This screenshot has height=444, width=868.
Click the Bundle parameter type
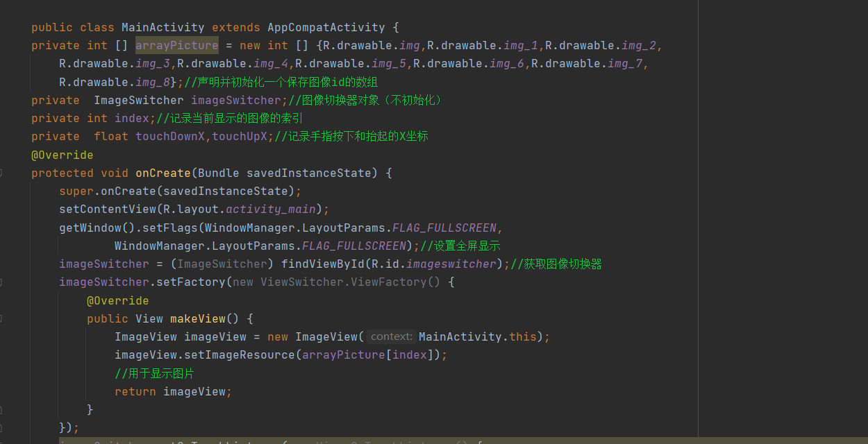[219, 173]
